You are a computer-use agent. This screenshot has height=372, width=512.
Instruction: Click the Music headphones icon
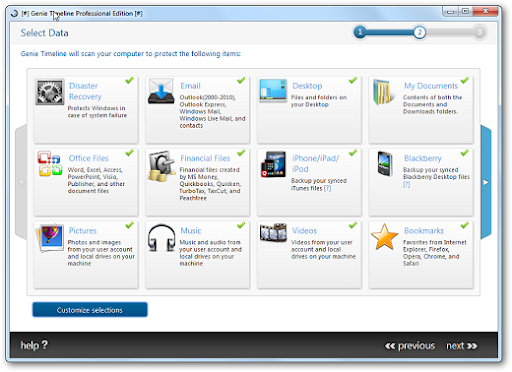pyautogui.click(x=162, y=238)
